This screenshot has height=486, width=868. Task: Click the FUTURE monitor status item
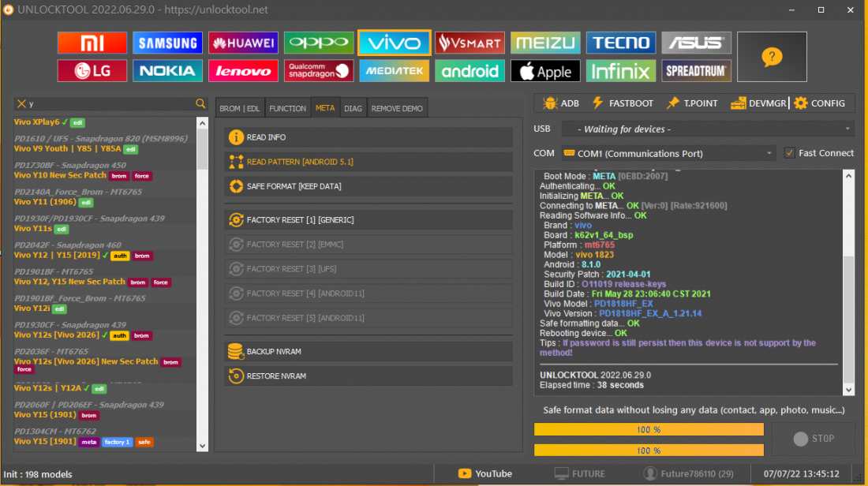pyautogui.click(x=580, y=474)
